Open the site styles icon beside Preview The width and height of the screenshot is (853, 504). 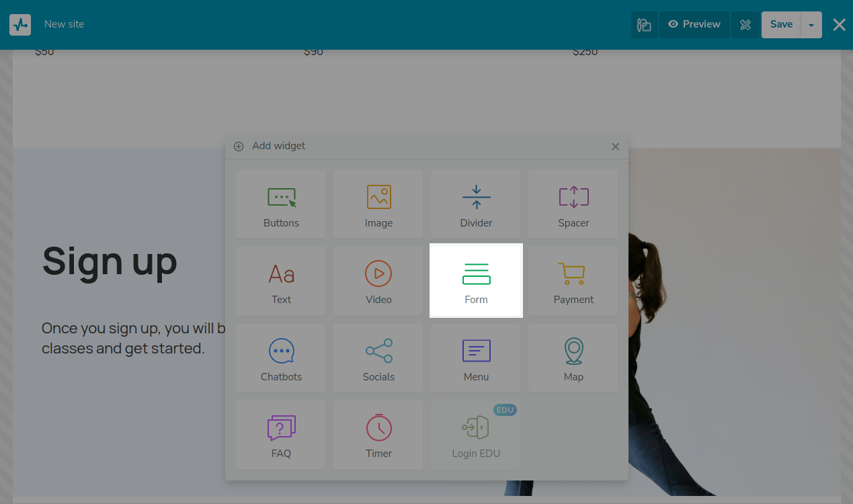644,25
